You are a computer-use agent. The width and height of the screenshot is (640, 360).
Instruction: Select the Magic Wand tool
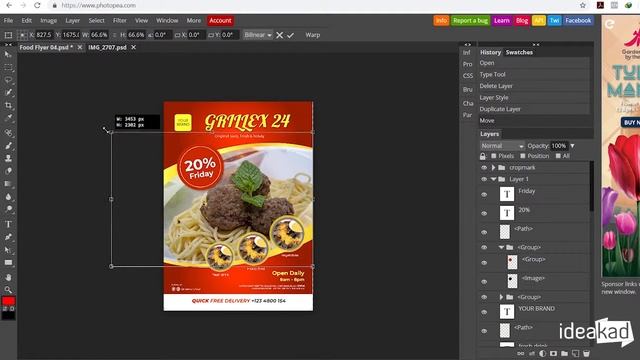pyautogui.click(x=8, y=93)
